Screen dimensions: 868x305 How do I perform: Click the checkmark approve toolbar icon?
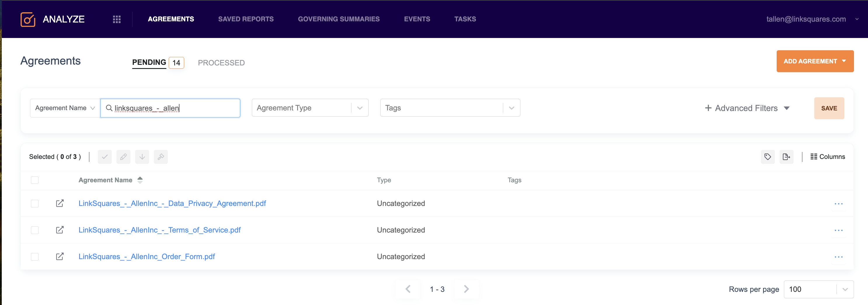click(105, 157)
